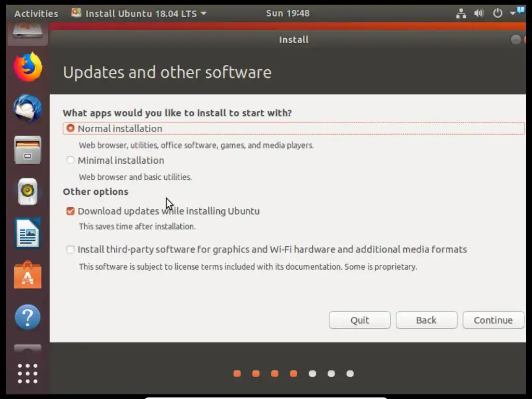Click the Quit button

click(x=360, y=320)
